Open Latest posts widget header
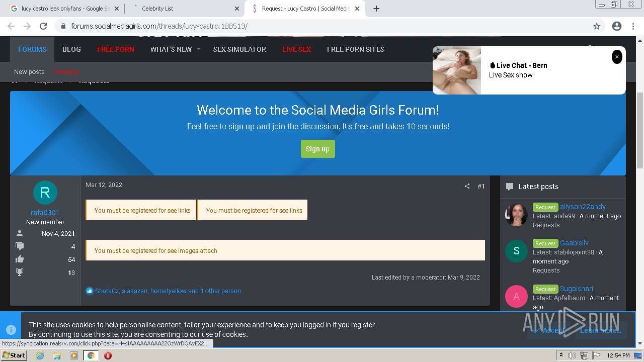644x362 pixels. [538, 187]
